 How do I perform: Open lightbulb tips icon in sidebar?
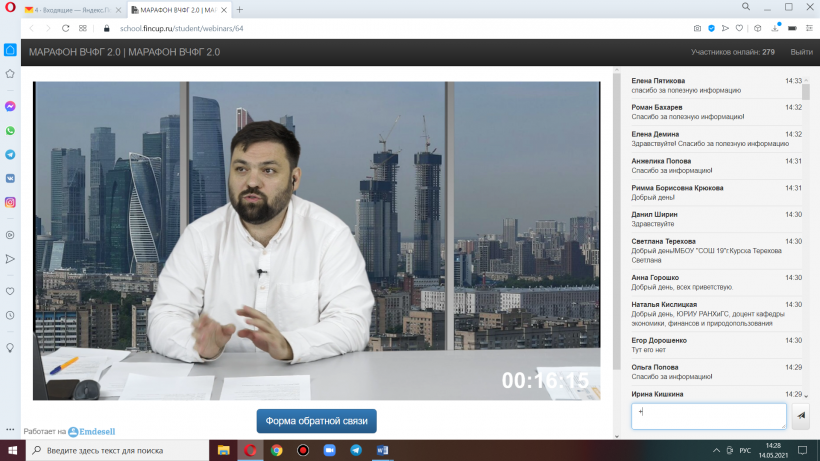(x=10, y=348)
